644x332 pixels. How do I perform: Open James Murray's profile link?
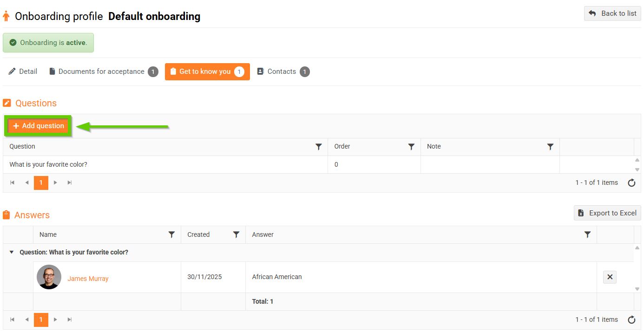point(88,279)
